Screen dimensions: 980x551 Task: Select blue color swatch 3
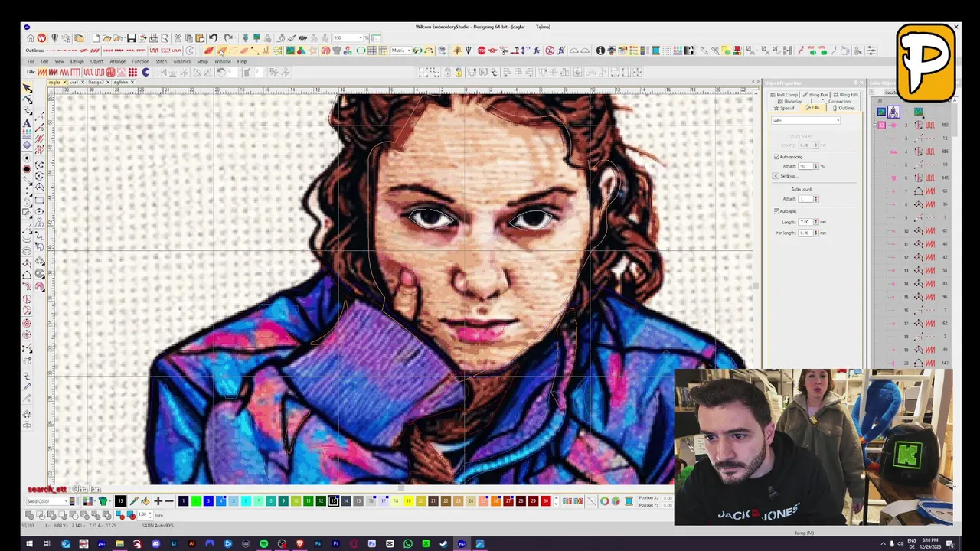208,501
